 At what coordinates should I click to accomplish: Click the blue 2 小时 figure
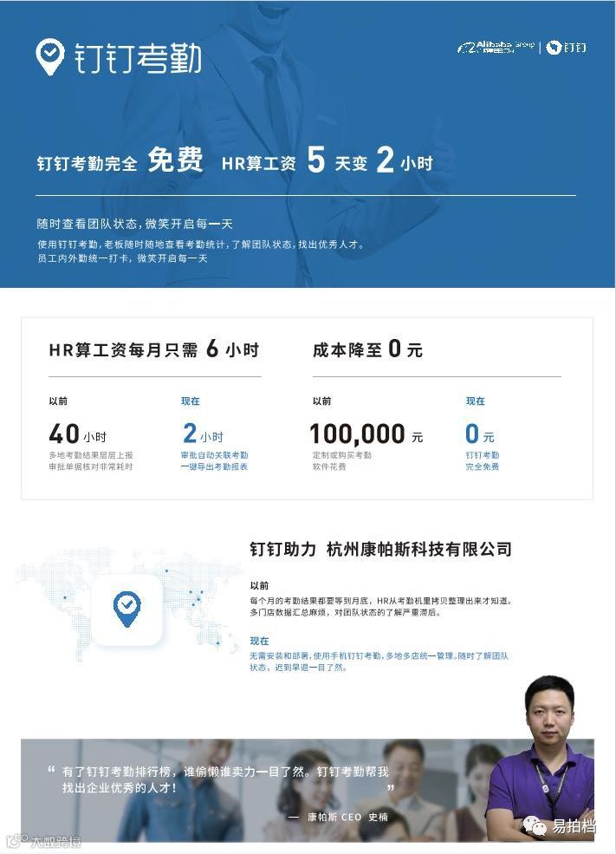[203, 434]
